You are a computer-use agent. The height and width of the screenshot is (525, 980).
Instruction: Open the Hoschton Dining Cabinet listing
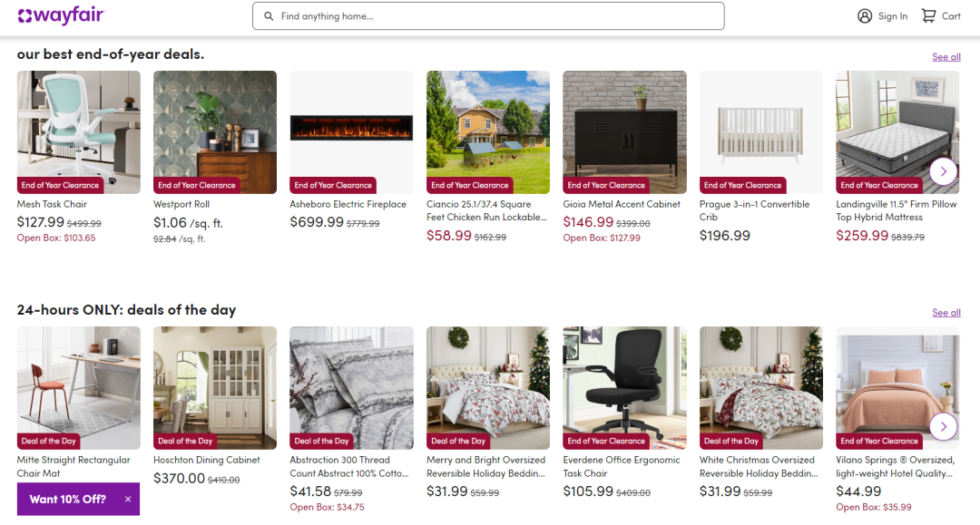(206, 460)
